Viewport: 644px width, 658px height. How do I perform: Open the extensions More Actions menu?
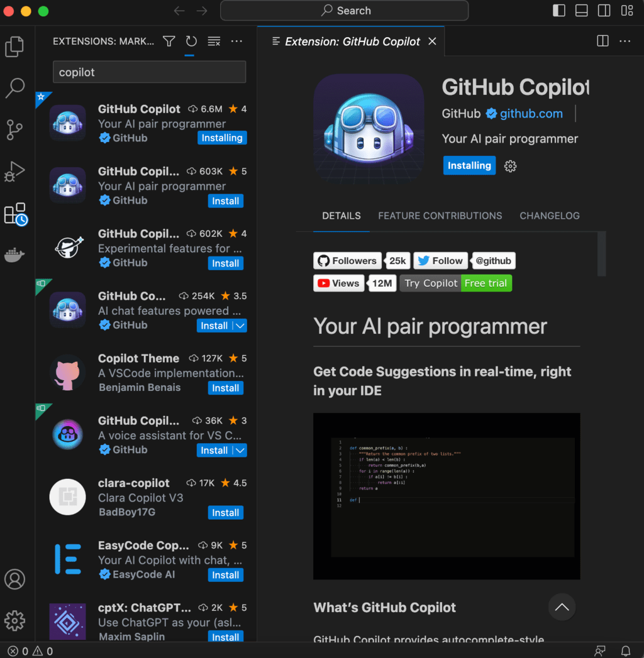tap(236, 41)
